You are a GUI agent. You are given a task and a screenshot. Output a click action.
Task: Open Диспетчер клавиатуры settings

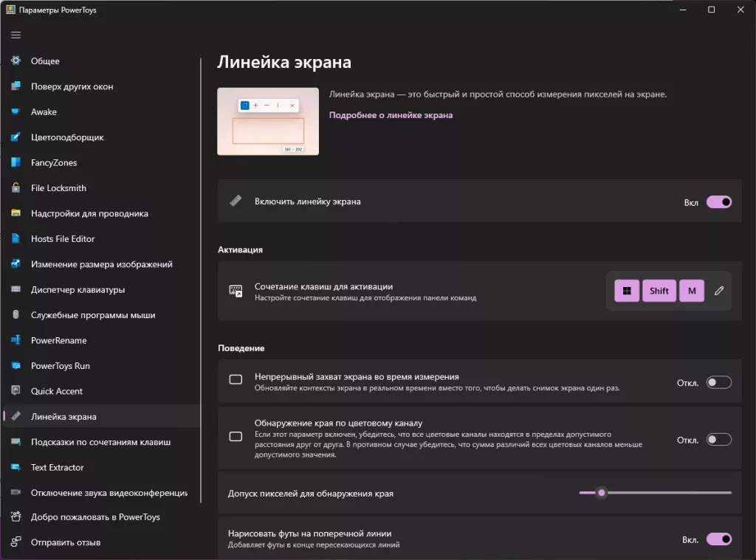coord(101,290)
